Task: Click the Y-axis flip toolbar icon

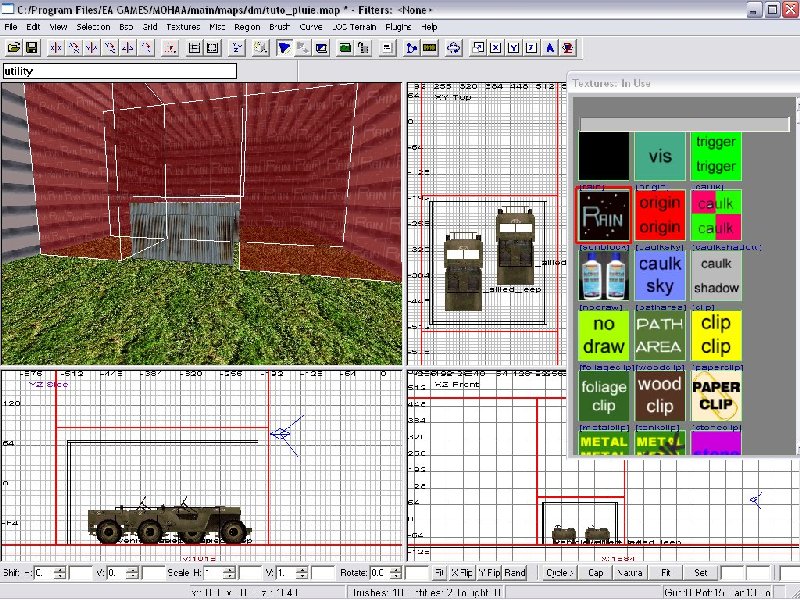Action: click(x=92, y=48)
